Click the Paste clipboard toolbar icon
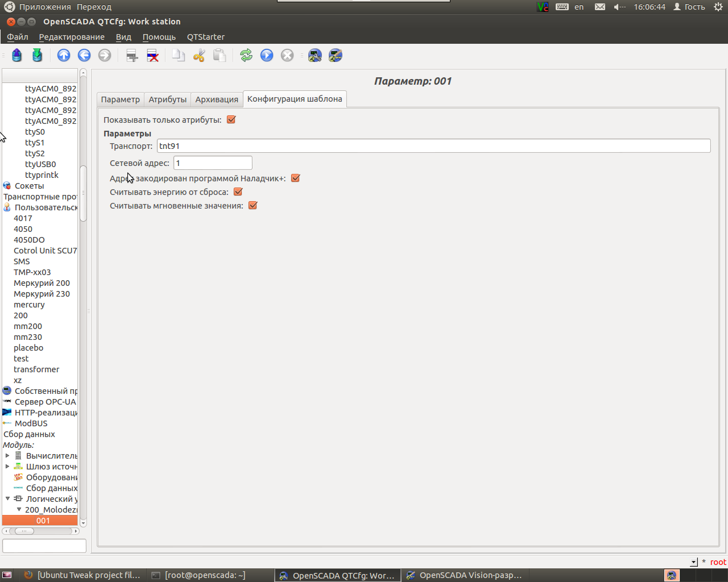The image size is (728, 582). [220, 55]
